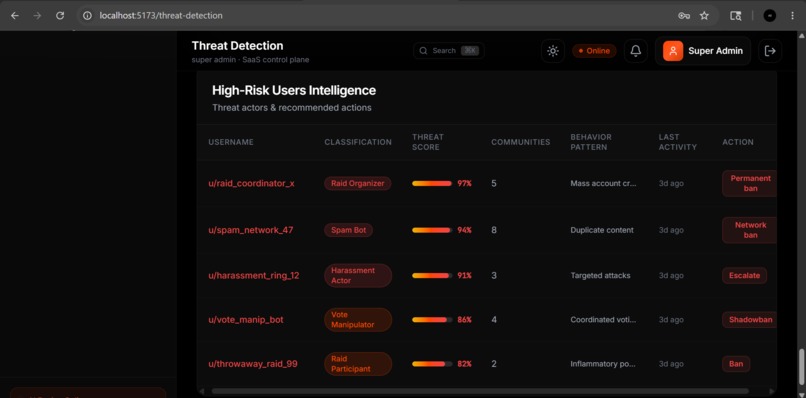This screenshot has width=806, height=398.
Task: Open the password key icon
Action: [684, 15]
